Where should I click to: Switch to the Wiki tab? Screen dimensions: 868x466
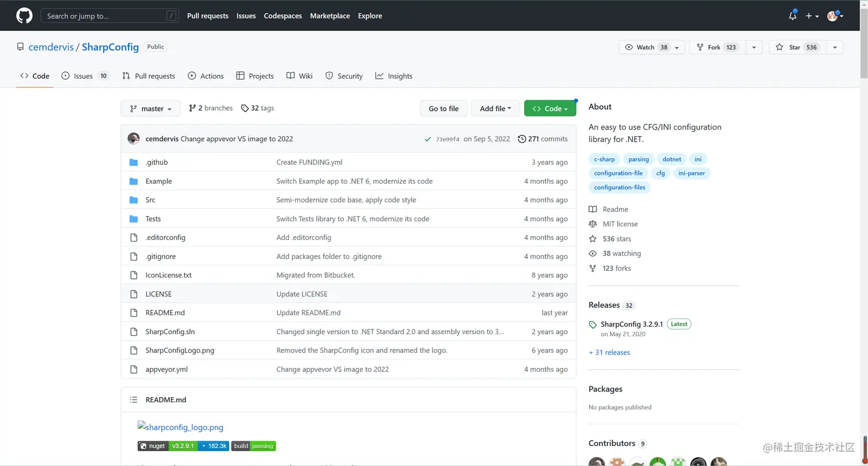[x=300, y=76]
